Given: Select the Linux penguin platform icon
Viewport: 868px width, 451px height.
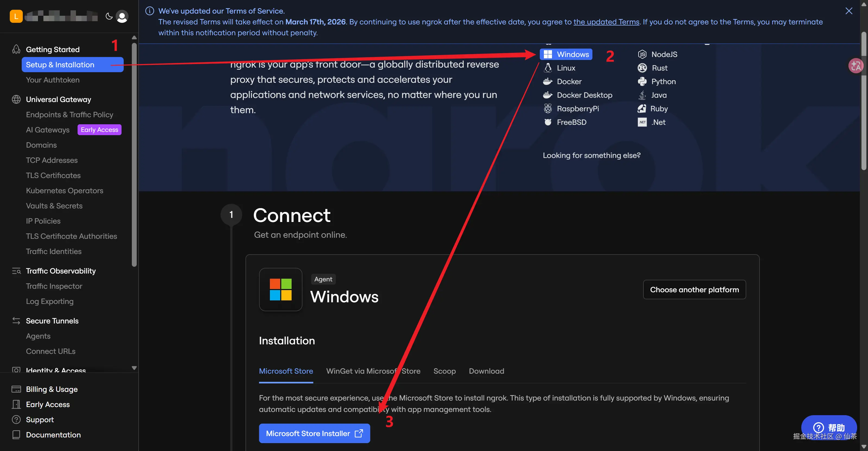Looking at the screenshot, I should click(548, 68).
